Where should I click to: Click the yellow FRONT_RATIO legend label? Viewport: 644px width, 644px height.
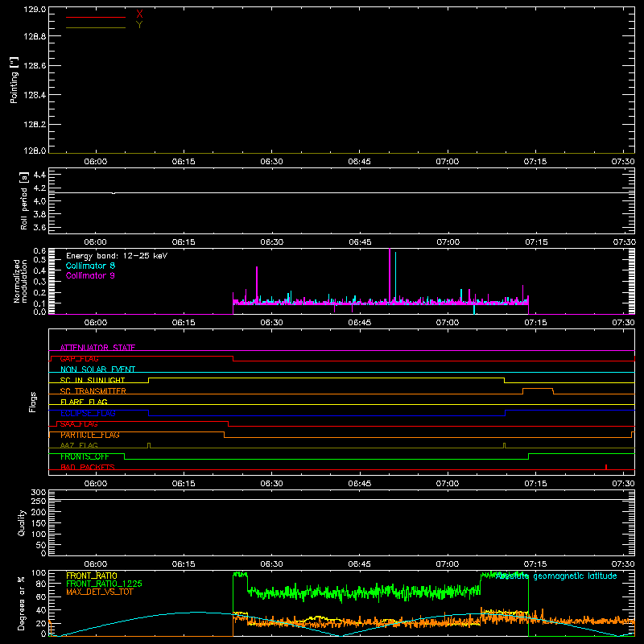92,576
